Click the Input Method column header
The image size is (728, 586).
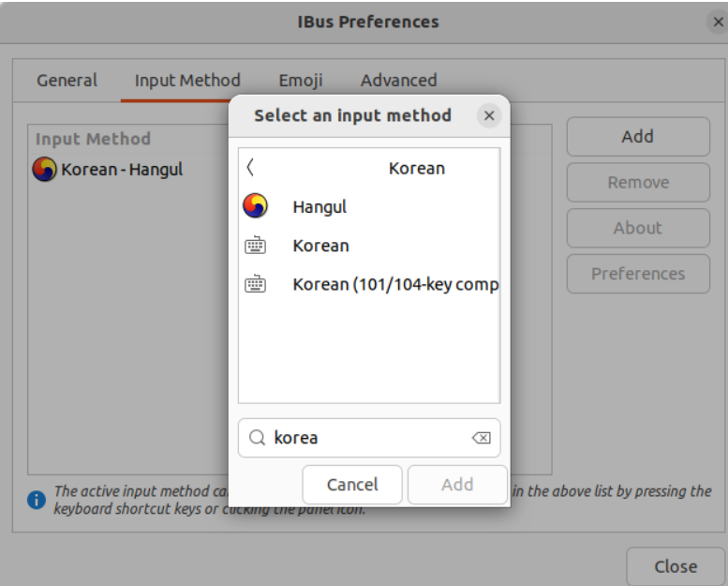pos(93,139)
